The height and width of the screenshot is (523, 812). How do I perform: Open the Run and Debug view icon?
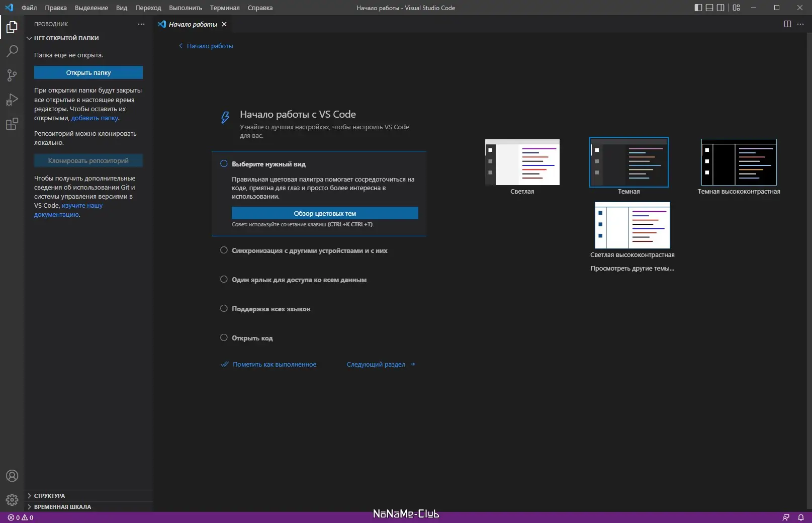(12, 100)
